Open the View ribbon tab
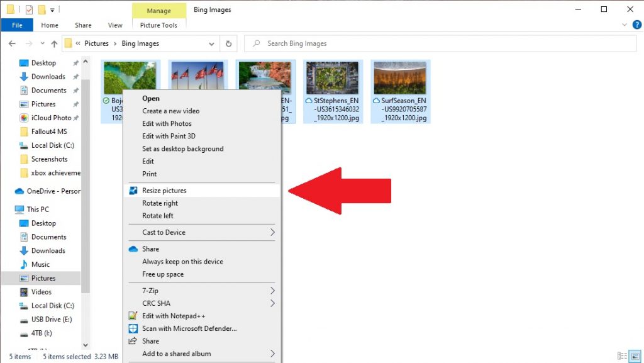Image resolution: width=644 pixels, height=363 pixels. pyautogui.click(x=115, y=25)
